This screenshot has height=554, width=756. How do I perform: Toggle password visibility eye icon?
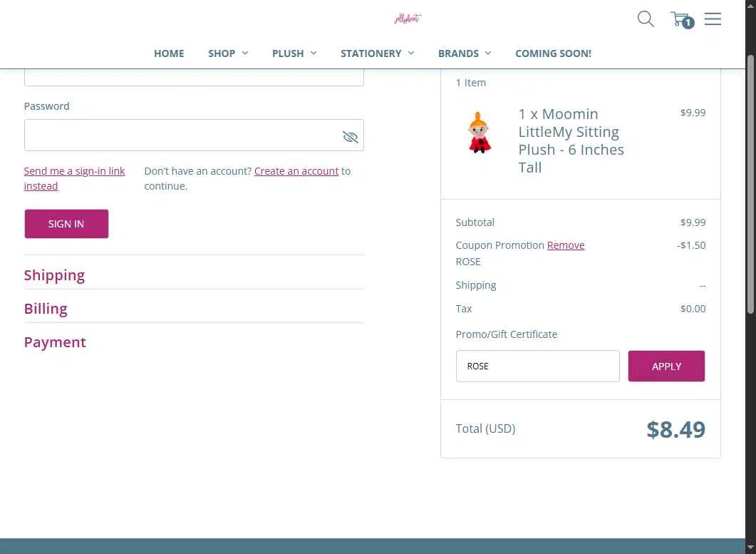[350, 137]
